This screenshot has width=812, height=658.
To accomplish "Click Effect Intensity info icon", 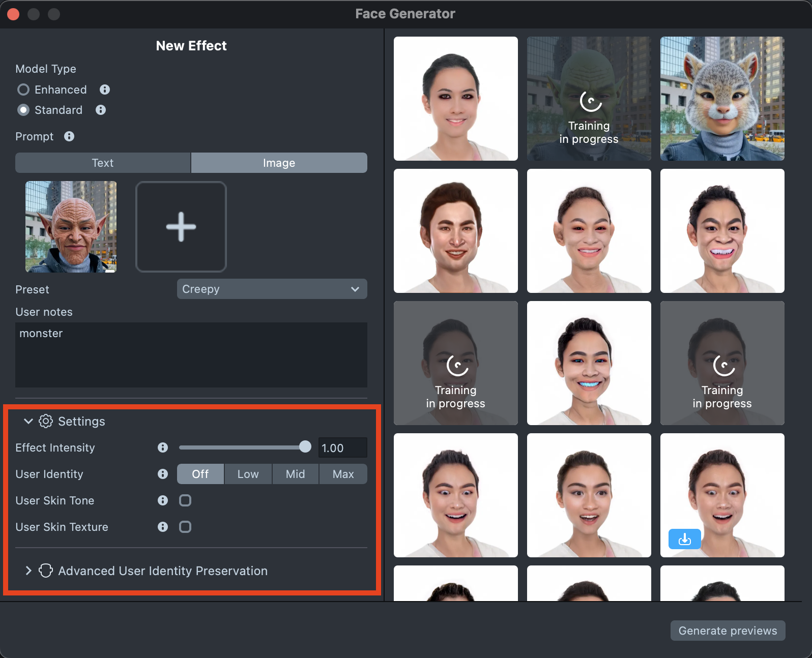I will (163, 447).
